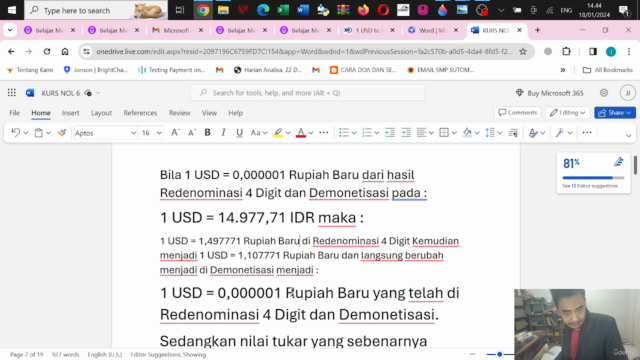Switch to the Layout tab
Image resolution: width=640 pixels, height=360 pixels.
101,113
